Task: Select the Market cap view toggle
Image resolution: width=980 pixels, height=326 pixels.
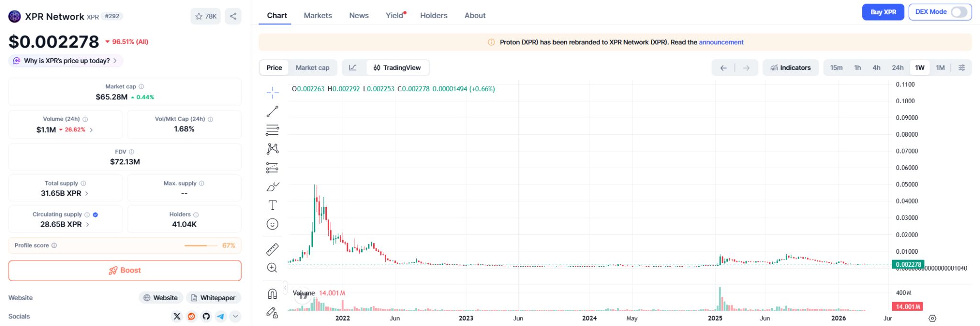Action: (312, 67)
